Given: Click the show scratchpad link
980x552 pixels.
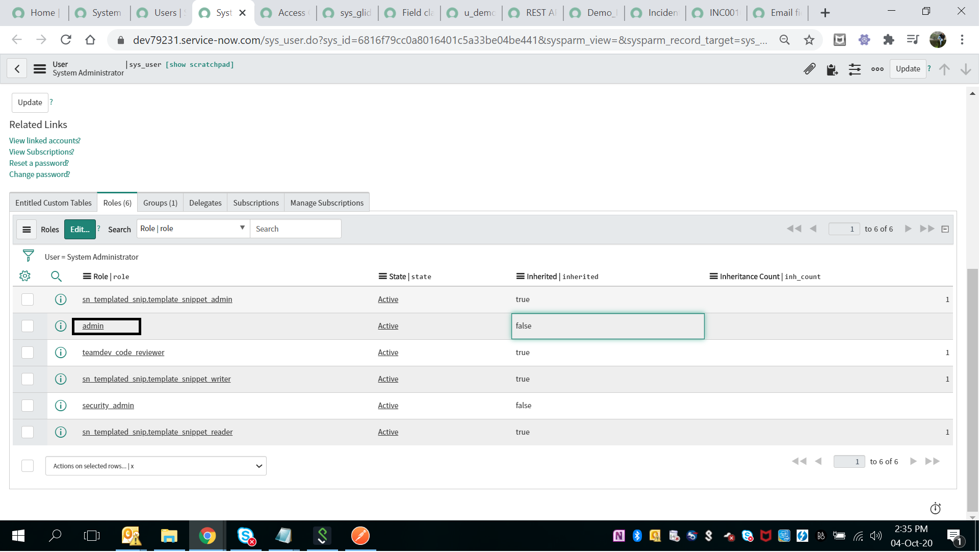Looking at the screenshot, I should (x=200, y=65).
